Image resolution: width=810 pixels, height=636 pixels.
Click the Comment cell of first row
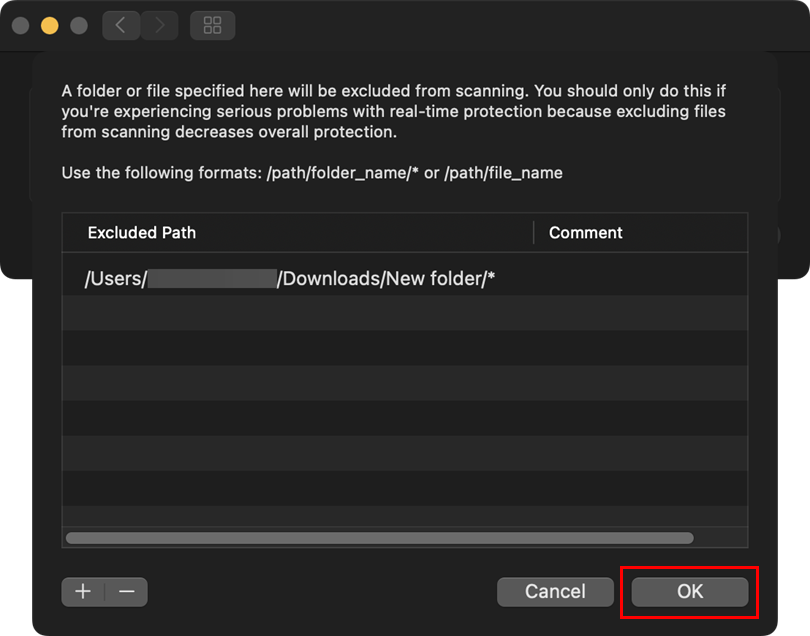[640, 279]
